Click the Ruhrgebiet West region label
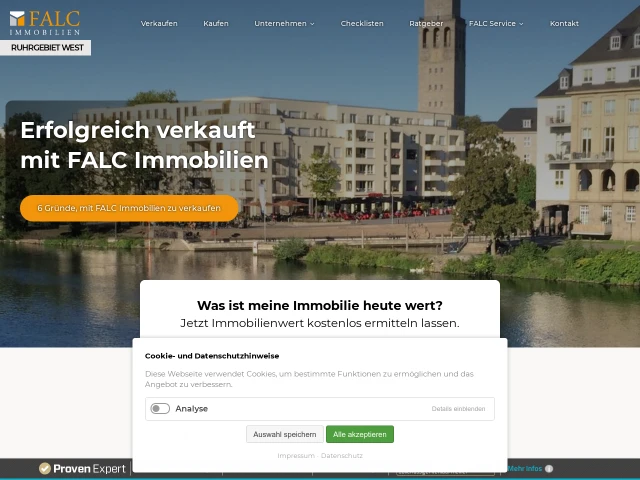Image resolution: width=640 pixels, height=480 pixels. click(47, 48)
